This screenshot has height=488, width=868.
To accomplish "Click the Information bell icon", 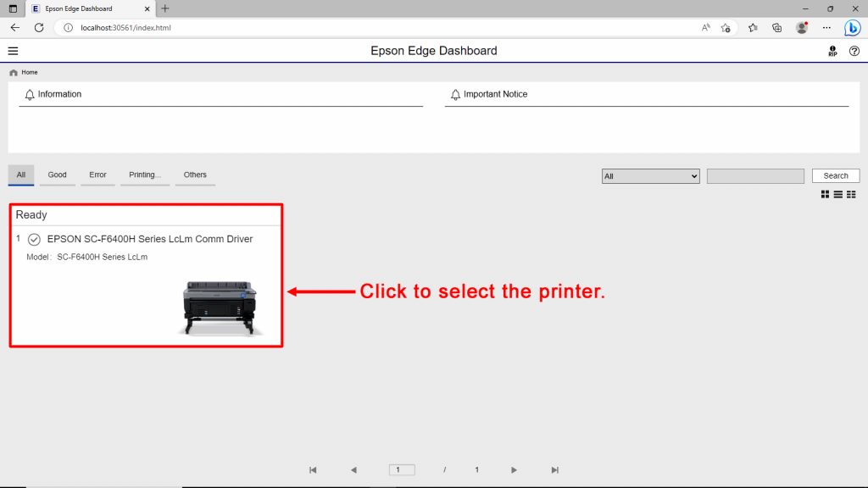I will [x=30, y=95].
